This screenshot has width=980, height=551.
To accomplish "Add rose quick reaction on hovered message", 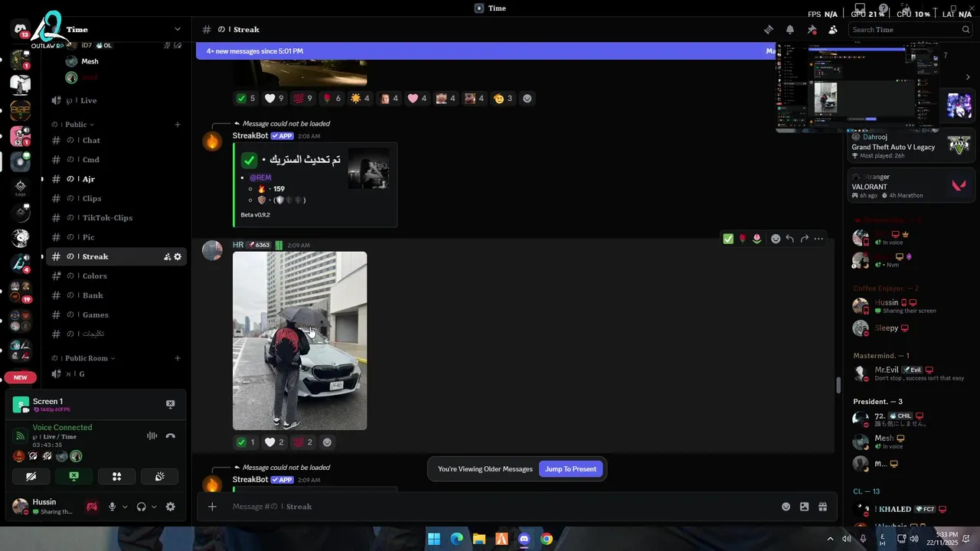I will (x=742, y=239).
